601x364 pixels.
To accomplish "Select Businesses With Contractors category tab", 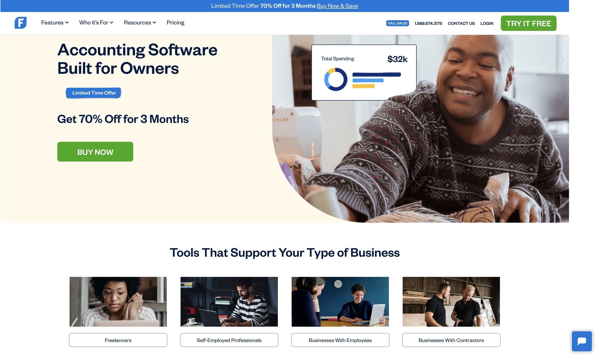I will (451, 340).
